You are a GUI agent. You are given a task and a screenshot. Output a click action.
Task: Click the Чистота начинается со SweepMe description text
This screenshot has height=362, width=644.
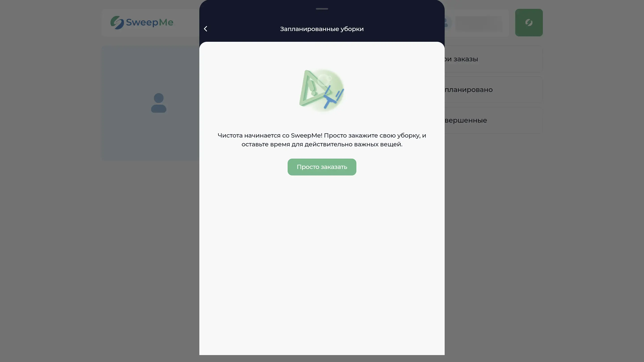click(x=322, y=140)
